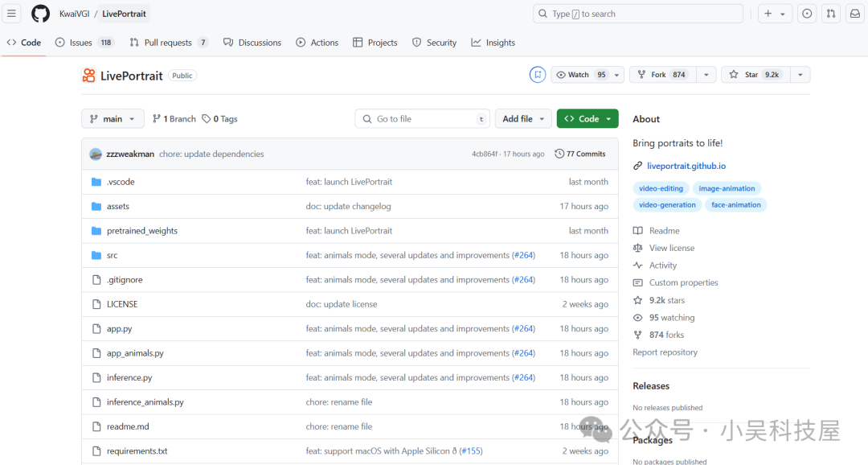Switch to the Discussions tab
This screenshot has height=465, width=868.
pyautogui.click(x=252, y=43)
